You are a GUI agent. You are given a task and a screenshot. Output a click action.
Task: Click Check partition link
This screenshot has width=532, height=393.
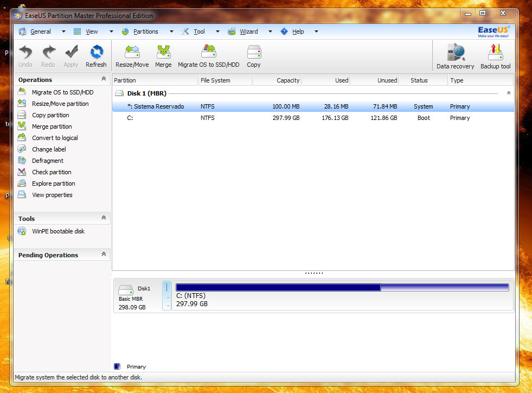click(52, 172)
